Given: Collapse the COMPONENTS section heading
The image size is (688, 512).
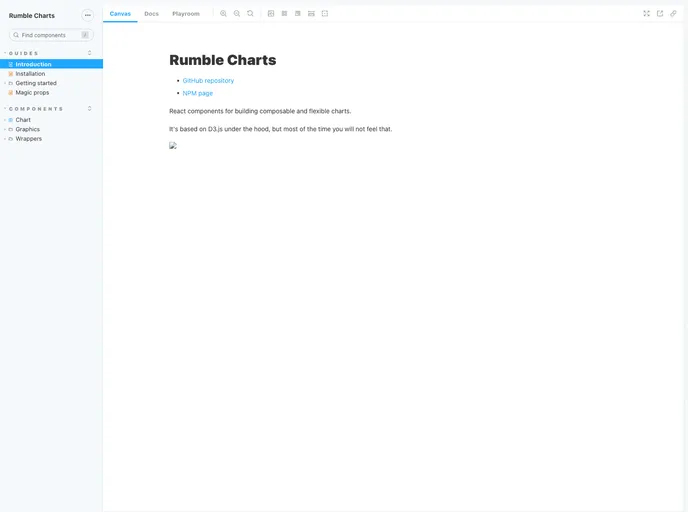Looking at the screenshot, I should 36,109.
